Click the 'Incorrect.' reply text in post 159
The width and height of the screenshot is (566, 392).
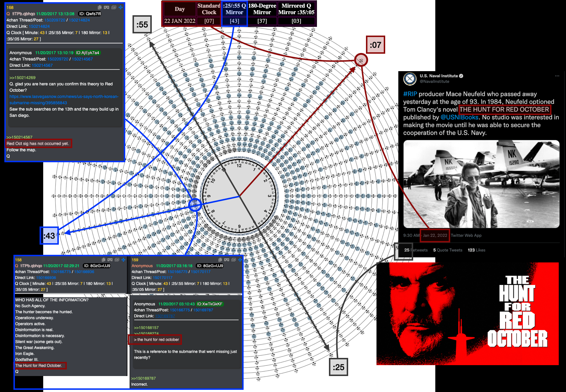(139, 384)
